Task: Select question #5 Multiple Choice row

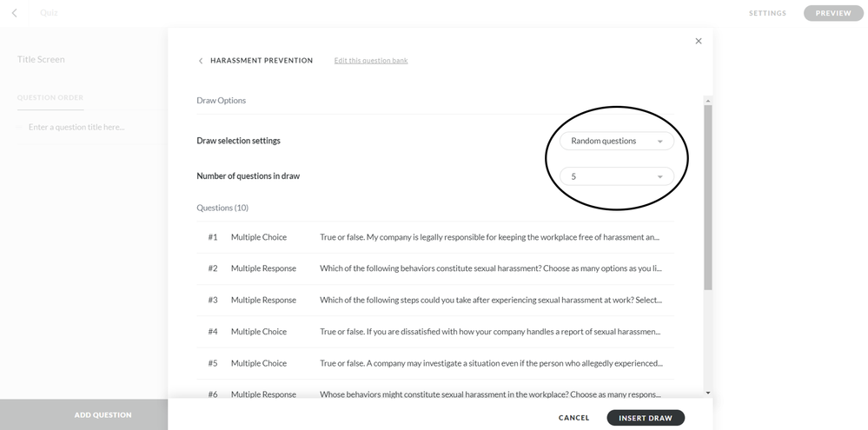Action: coord(434,363)
